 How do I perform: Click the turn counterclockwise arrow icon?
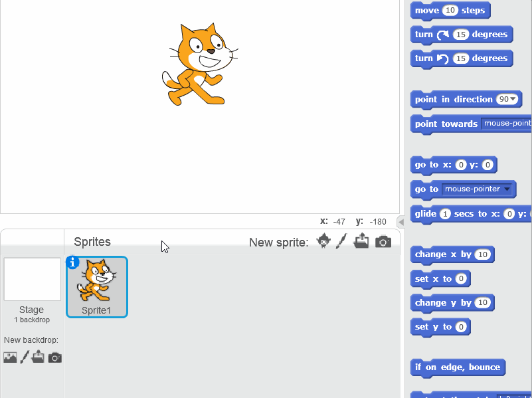coord(443,58)
